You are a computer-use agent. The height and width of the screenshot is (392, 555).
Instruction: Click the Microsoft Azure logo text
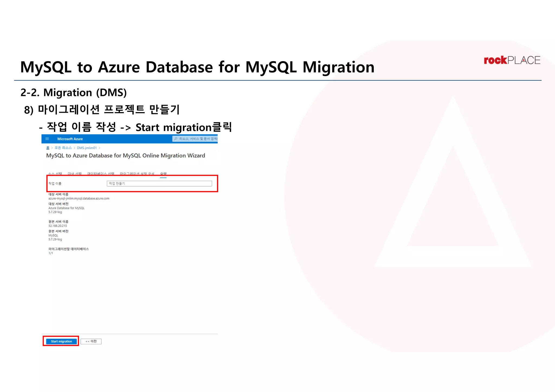[x=70, y=139]
